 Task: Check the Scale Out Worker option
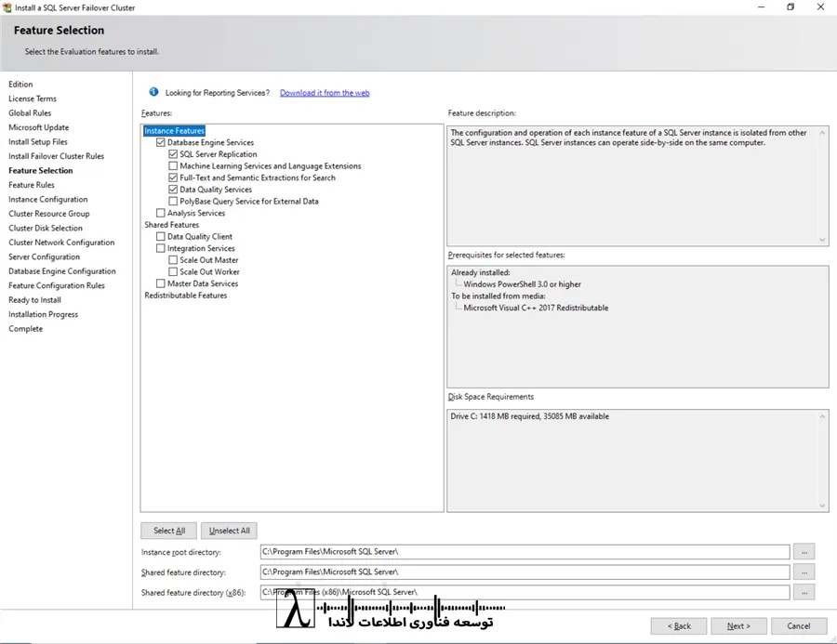tap(173, 271)
